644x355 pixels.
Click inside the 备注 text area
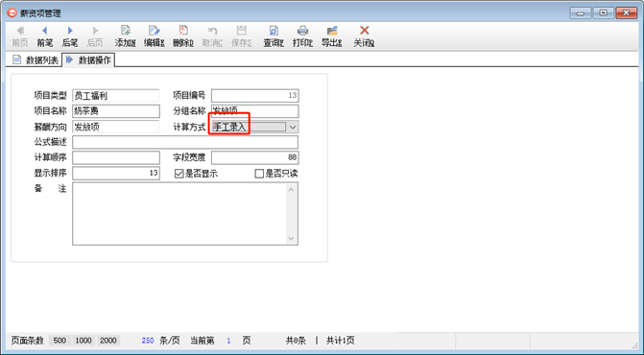click(179, 214)
